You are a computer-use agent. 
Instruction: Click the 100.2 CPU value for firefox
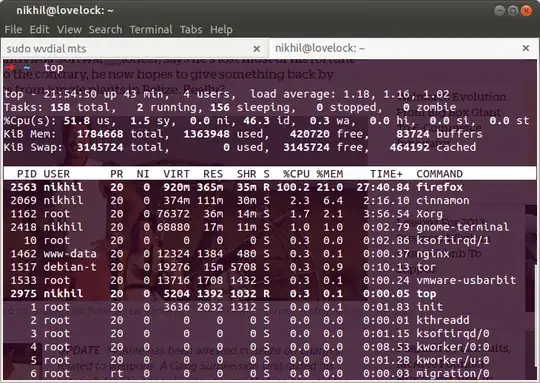coord(293,187)
